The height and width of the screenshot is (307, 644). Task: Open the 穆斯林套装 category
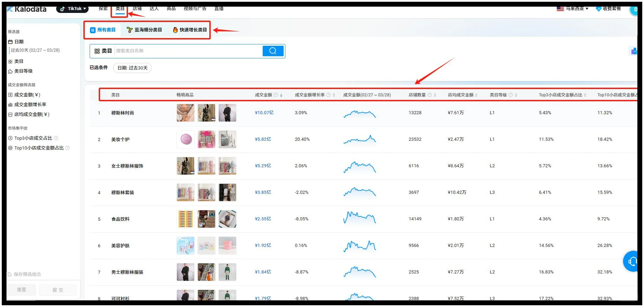point(122,193)
